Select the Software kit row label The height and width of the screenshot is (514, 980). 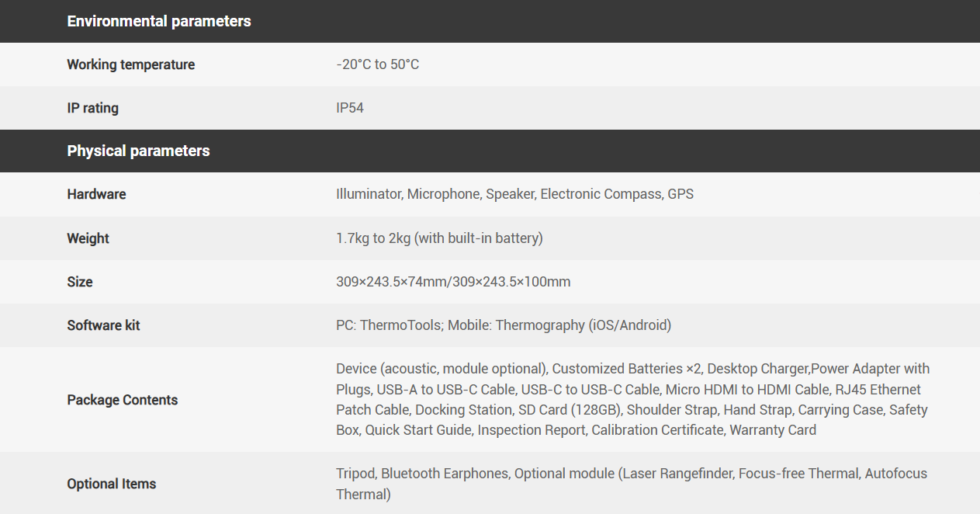[103, 325]
